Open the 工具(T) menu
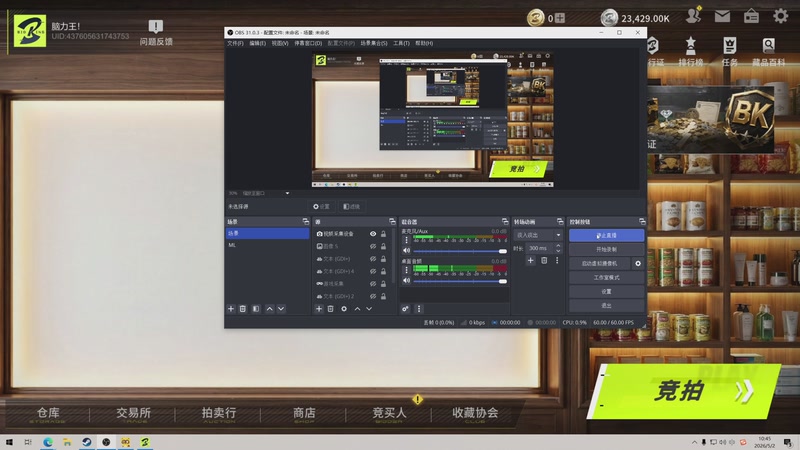Screen dimensions: 800x450 (x=401, y=43)
